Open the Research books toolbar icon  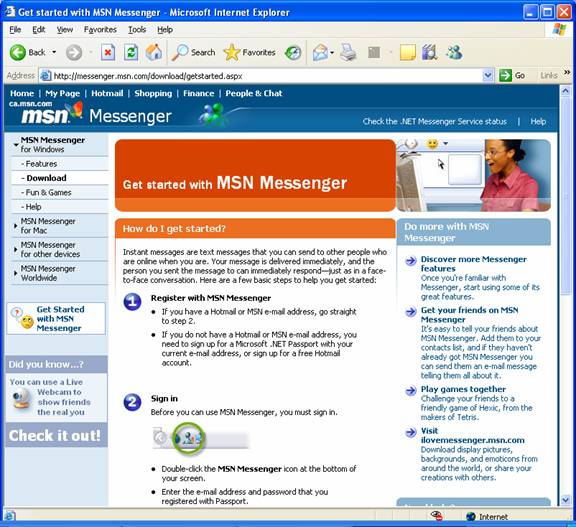point(429,53)
